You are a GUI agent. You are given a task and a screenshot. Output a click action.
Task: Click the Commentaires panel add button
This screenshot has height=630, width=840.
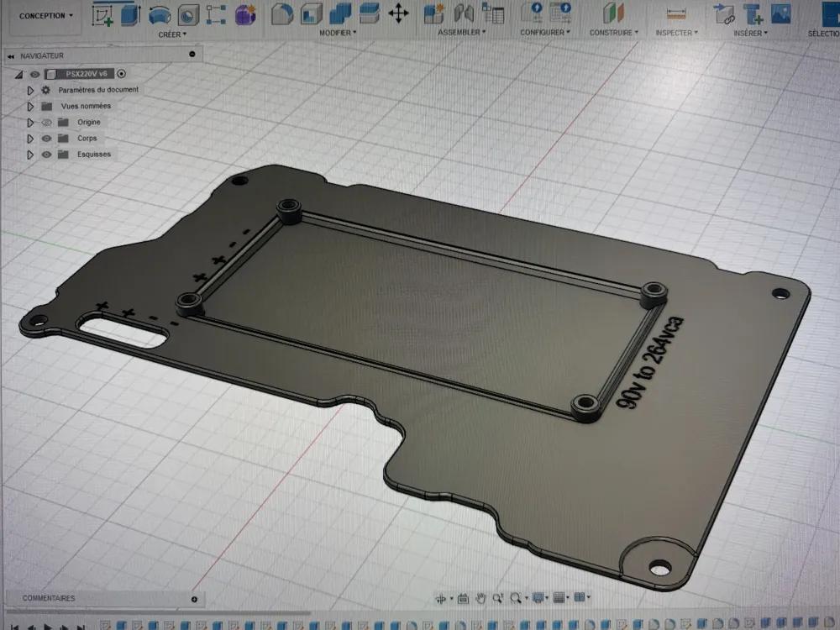195,599
